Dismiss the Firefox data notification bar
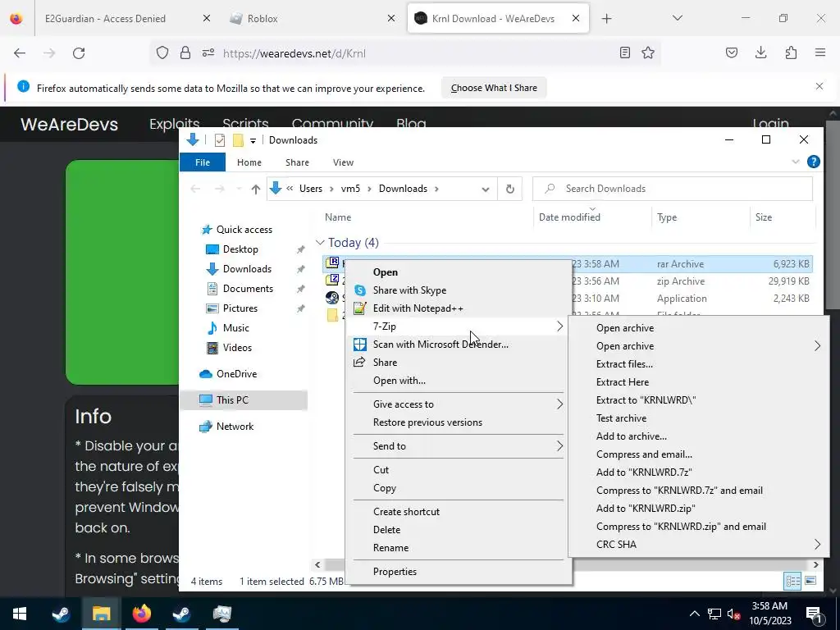Screen dimensions: 840x630 click(819, 86)
